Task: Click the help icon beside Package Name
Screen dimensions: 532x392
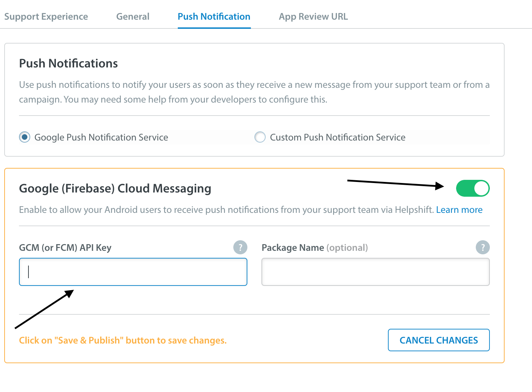Action: (482, 247)
